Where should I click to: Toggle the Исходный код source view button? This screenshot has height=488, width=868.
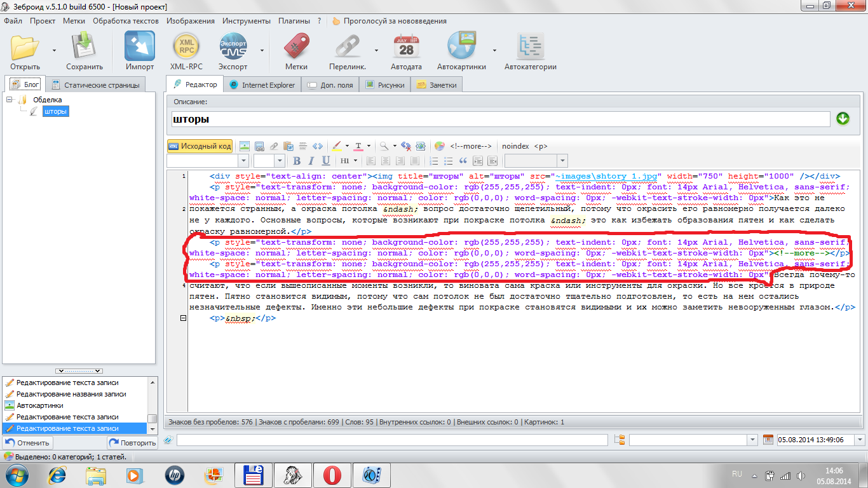coord(200,146)
